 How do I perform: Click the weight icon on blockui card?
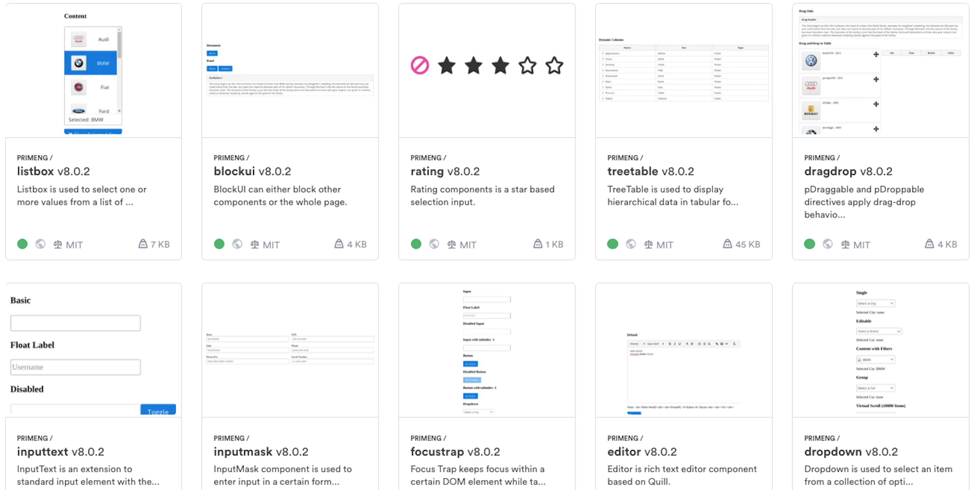339,244
